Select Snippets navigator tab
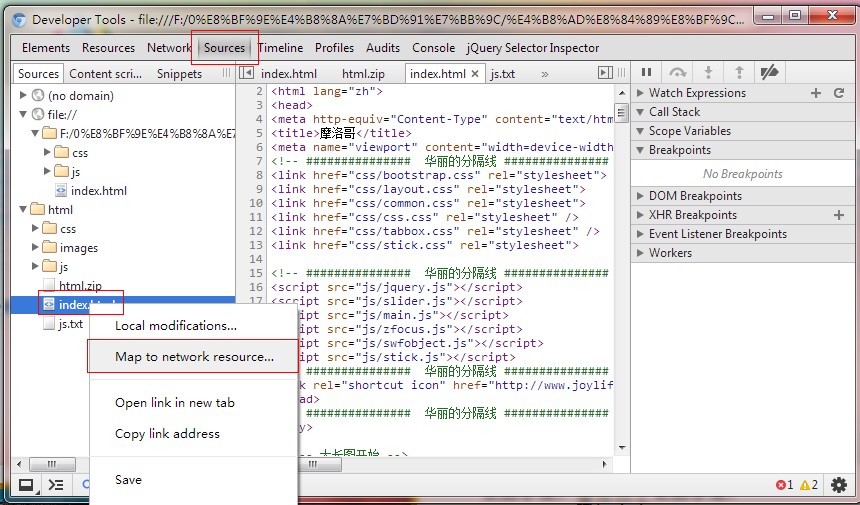The image size is (860, 505). click(x=179, y=73)
